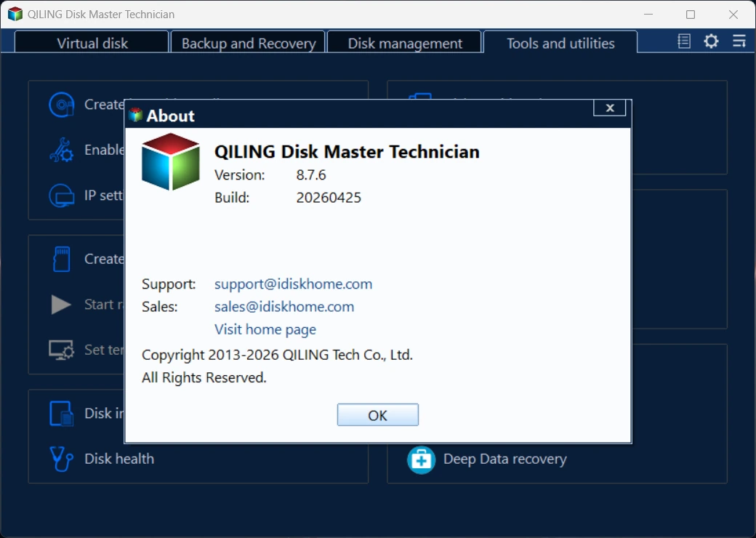Click the Start play triangle icon

pos(61,305)
